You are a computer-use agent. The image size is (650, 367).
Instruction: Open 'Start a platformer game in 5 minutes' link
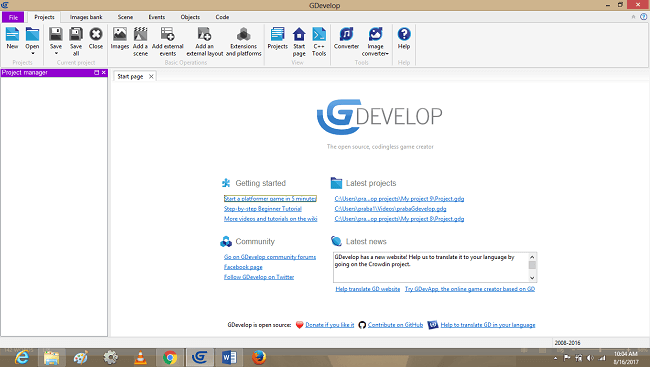point(270,199)
